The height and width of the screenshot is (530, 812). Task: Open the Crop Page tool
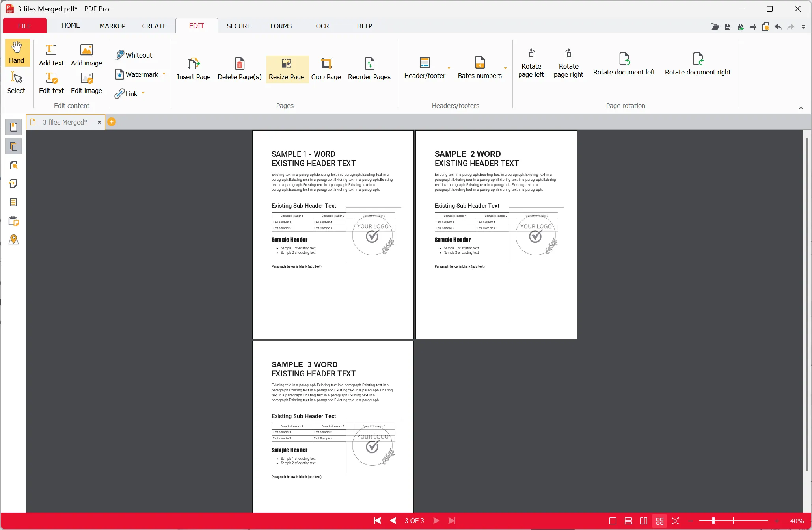tap(326, 69)
